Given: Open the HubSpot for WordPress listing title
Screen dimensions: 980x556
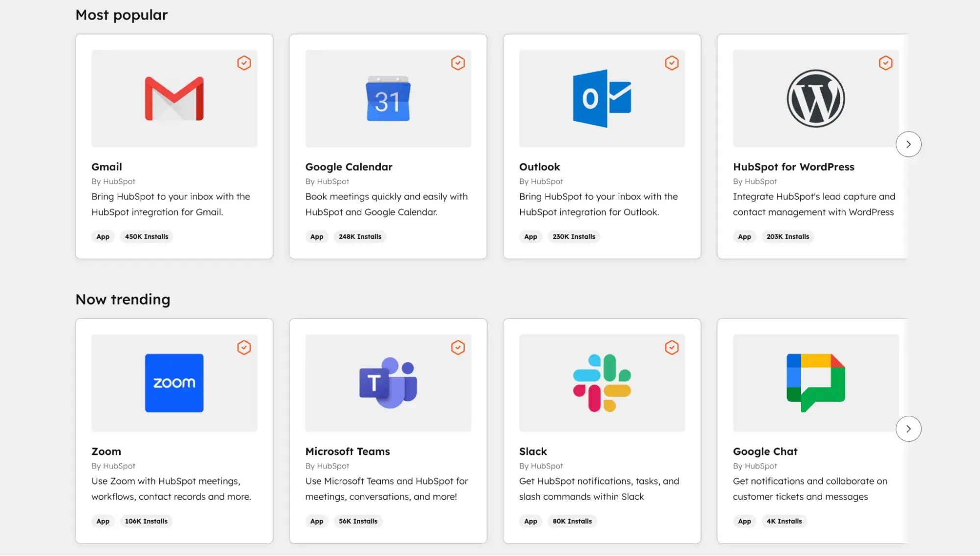Looking at the screenshot, I should 793,167.
